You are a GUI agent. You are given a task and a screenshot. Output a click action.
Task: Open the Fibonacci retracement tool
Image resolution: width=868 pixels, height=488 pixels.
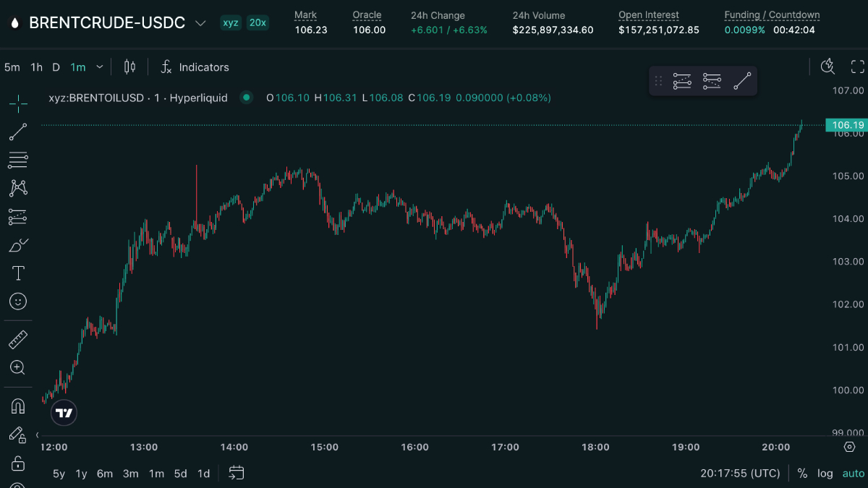[18, 160]
